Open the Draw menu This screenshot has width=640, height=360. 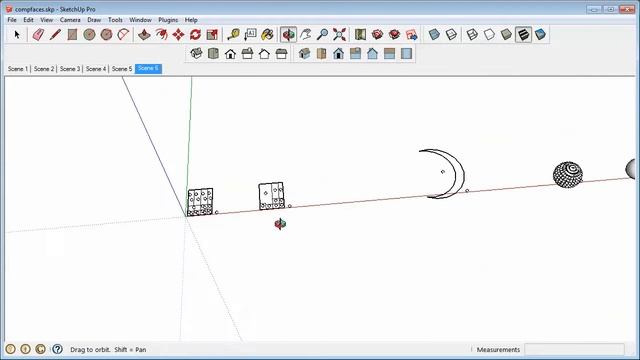point(94,20)
